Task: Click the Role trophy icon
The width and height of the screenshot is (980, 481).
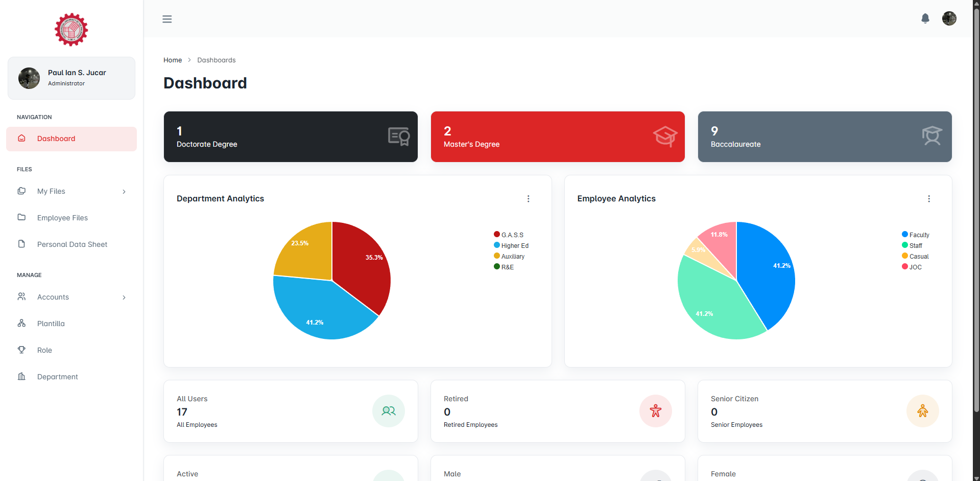Action: point(21,350)
